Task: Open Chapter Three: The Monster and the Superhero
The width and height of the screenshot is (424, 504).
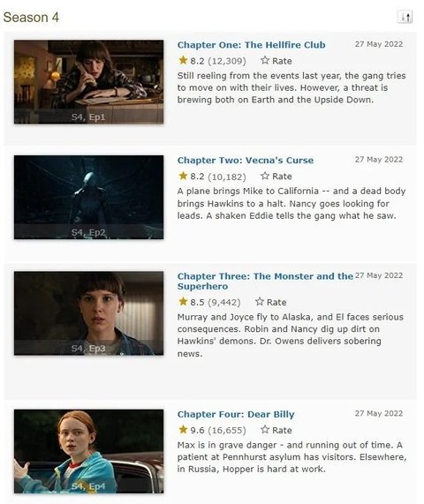Action: click(265, 281)
